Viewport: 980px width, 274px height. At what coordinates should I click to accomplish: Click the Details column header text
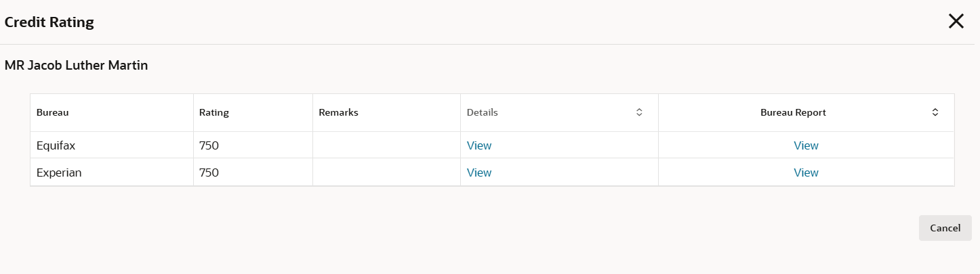click(x=483, y=113)
